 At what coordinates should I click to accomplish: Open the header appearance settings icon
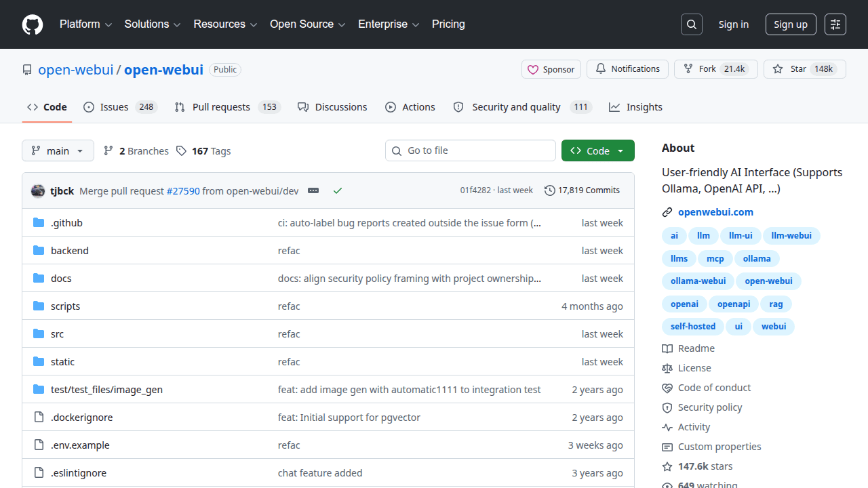tap(835, 24)
